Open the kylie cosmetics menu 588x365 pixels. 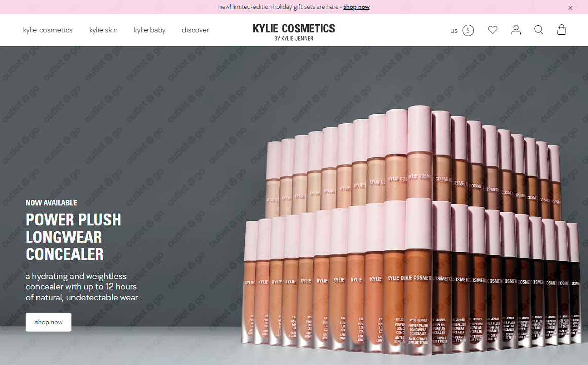pos(48,30)
